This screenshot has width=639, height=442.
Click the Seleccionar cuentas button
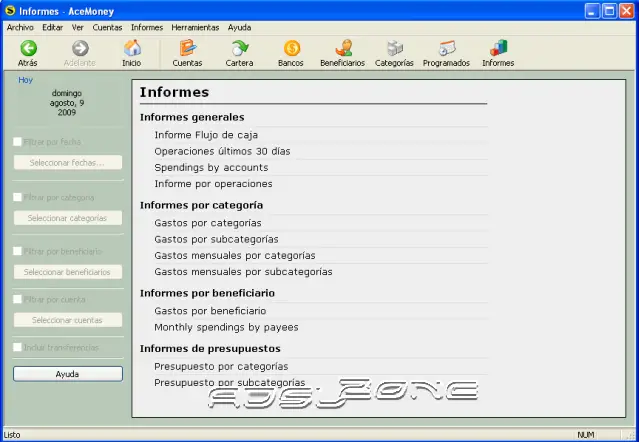[x=68, y=320]
